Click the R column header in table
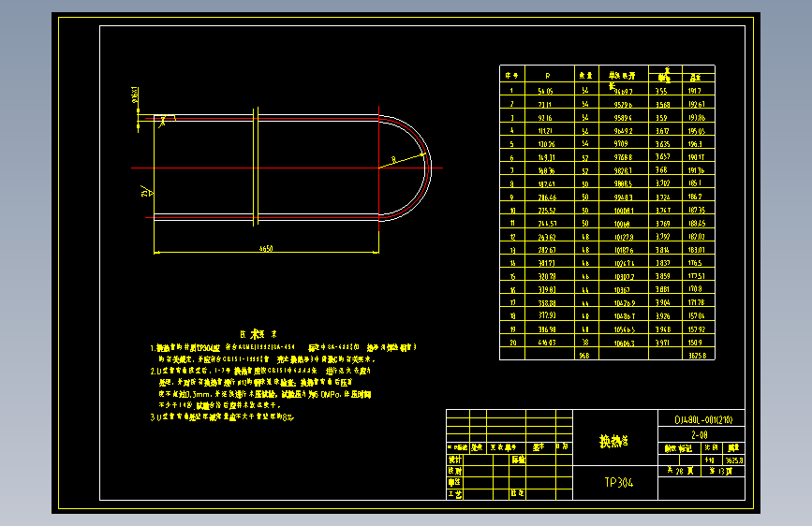The height and width of the screenshot is (526, 812). tap(548, 76)
